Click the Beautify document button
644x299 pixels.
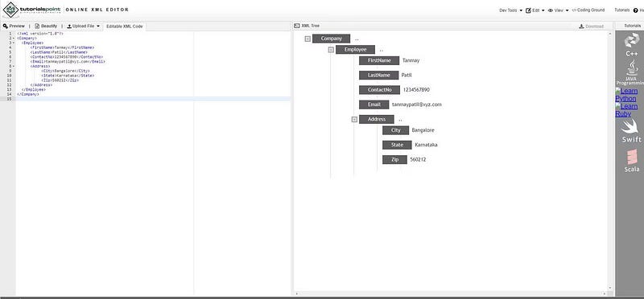tap(46, 26)
